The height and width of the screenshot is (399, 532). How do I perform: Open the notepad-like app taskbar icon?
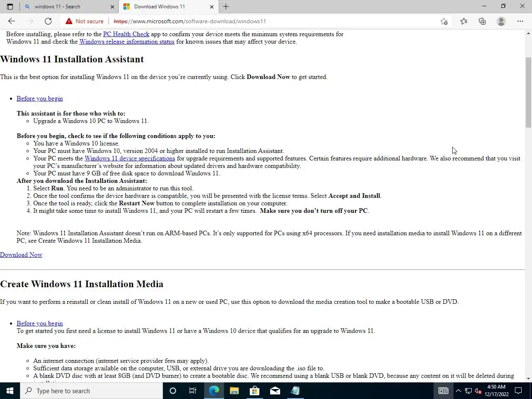(x=295, y=391)
